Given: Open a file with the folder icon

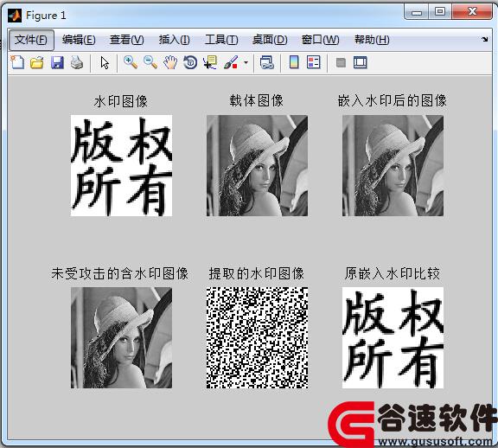Looking at the screenshot, I should click(37, 62).
